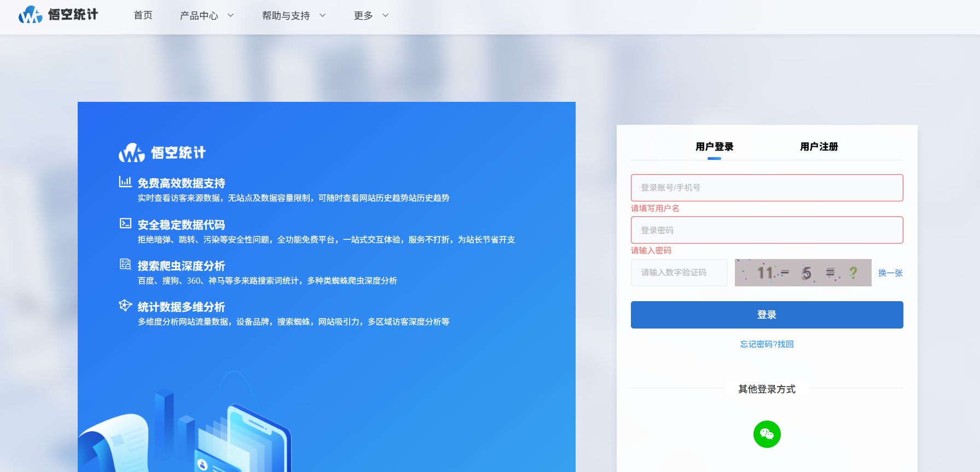Click the search document icon beside 搜索爬虫深度分析
980x472 pixels.
(125, 264)
